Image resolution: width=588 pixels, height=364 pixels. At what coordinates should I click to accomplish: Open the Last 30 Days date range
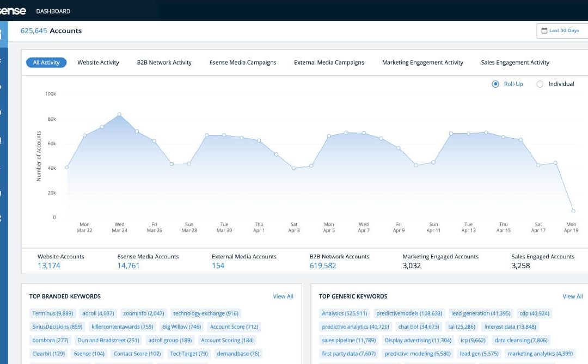[x=562, y=30]
